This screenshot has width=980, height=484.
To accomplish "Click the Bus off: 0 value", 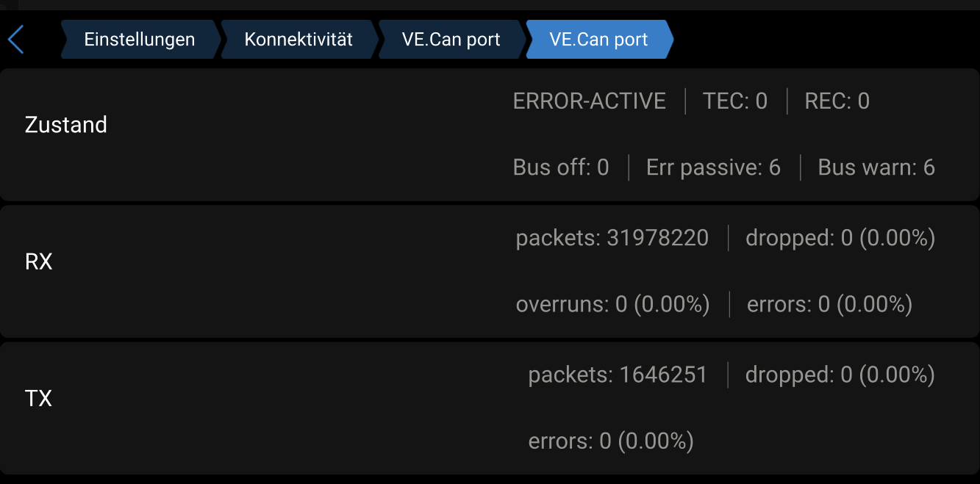I will click(561, 167).
